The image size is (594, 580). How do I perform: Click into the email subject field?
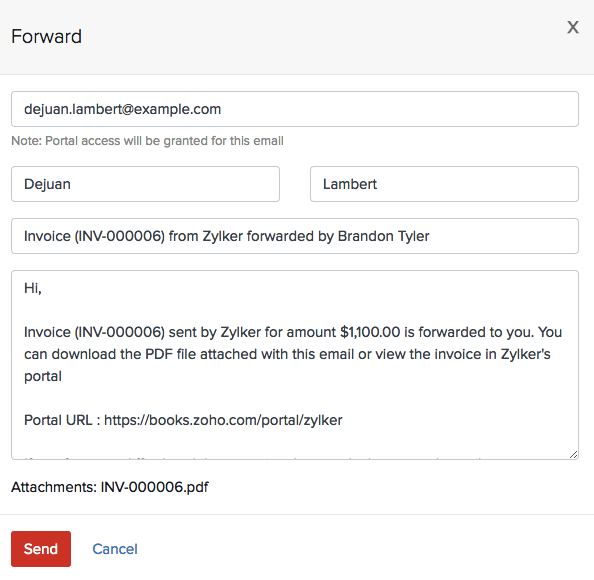(295, 236)
